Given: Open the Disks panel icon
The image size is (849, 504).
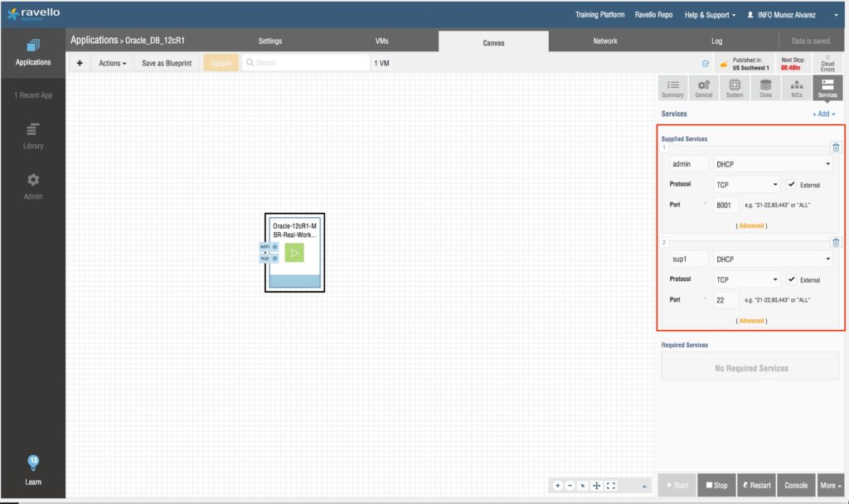Looking at the screenshot, I should (764, 88).
